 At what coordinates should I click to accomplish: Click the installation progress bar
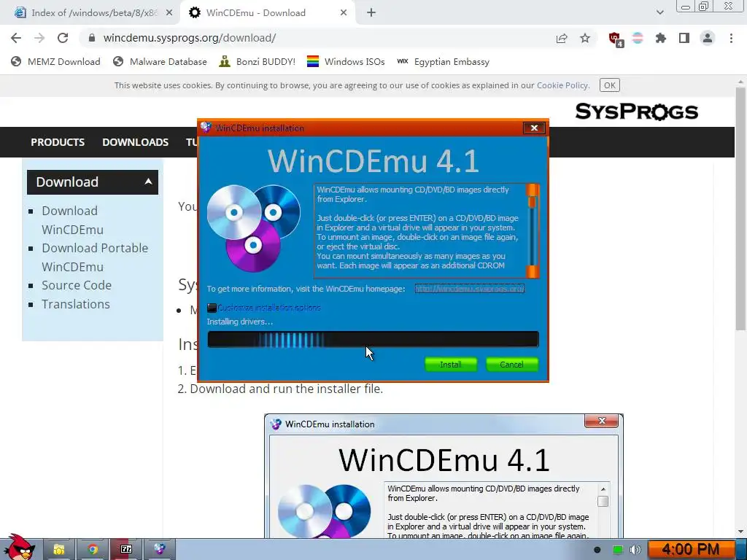click(x=373, y=340)
